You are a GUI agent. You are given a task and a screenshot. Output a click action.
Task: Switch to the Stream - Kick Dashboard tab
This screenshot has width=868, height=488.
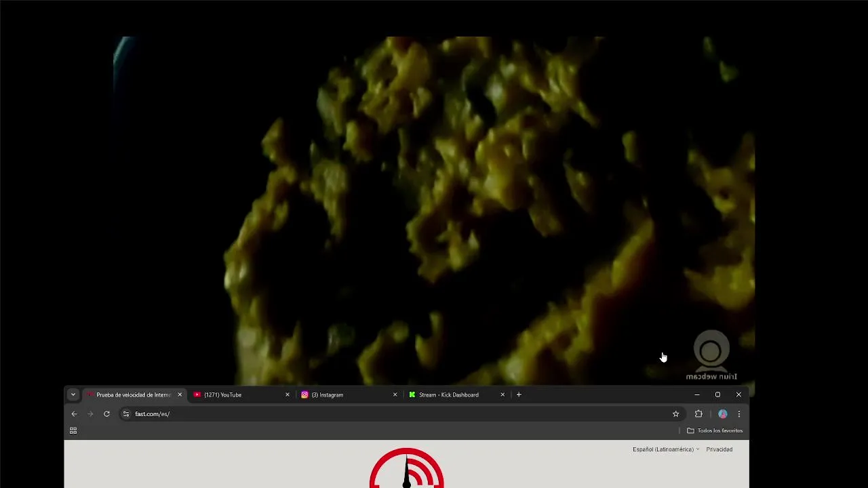point(456,394)
